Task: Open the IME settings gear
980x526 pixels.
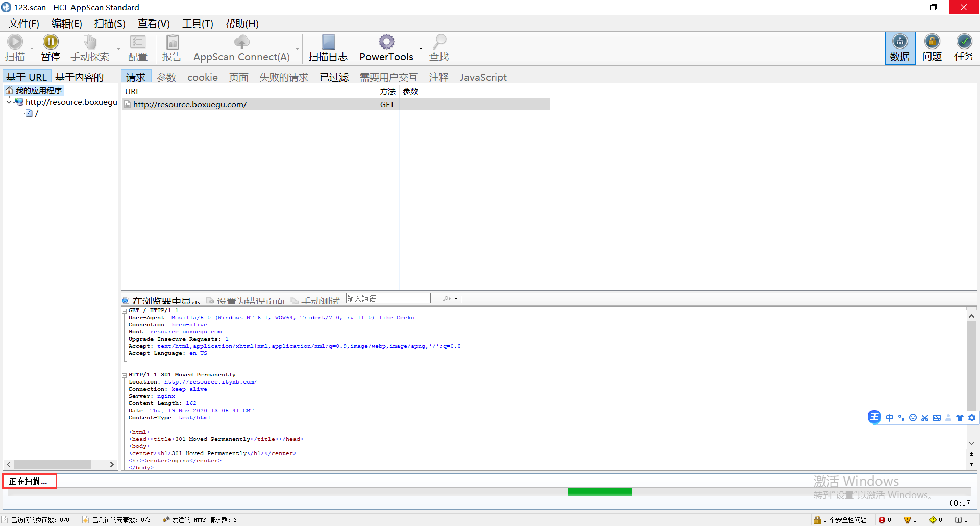Action: (x=972, y=418)
